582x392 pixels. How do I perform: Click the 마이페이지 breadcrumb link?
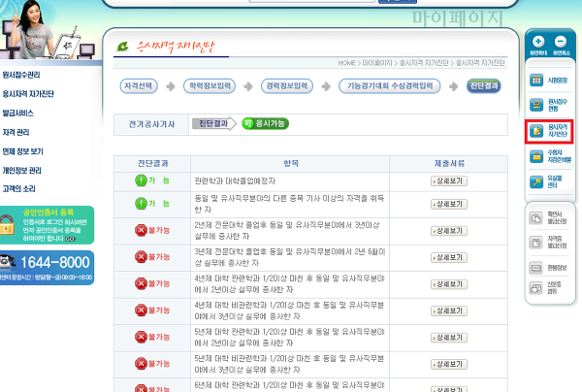click(x=377, y=63)
